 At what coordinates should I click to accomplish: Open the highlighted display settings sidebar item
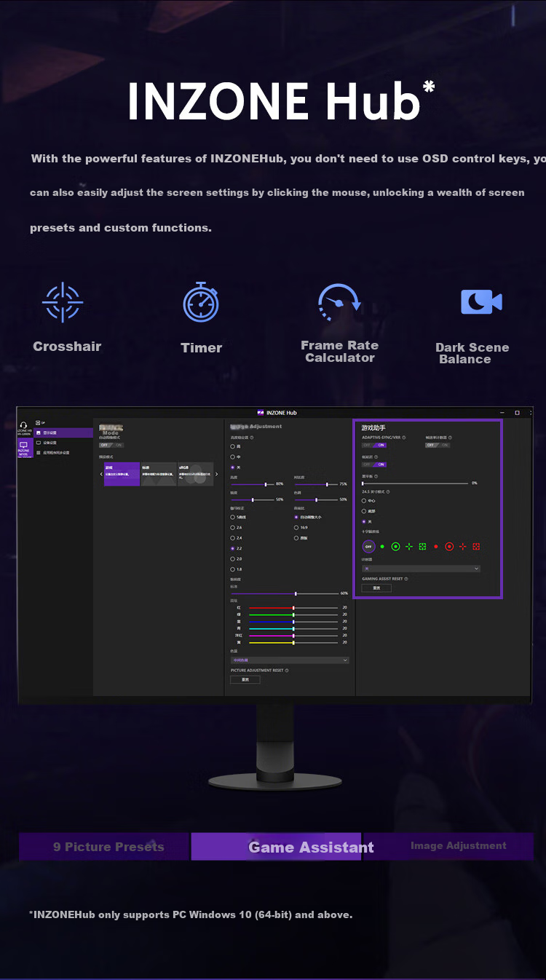64,432
